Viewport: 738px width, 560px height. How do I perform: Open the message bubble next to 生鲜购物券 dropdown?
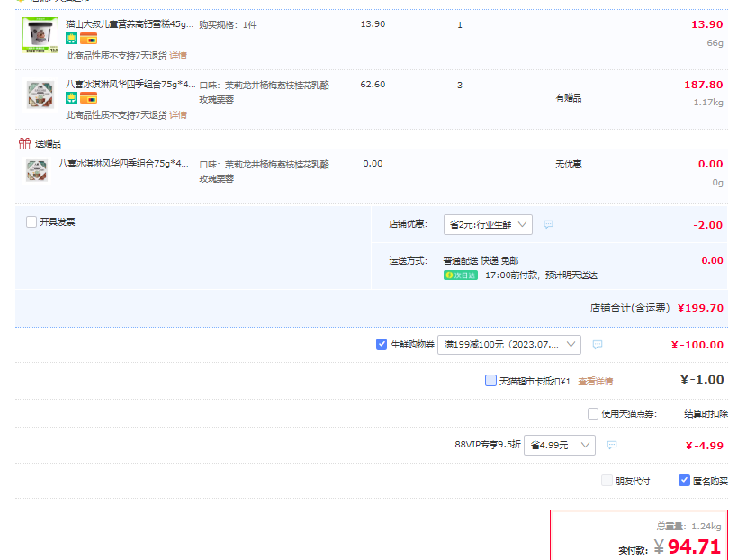pyautogui.click(x=598, y=344)
